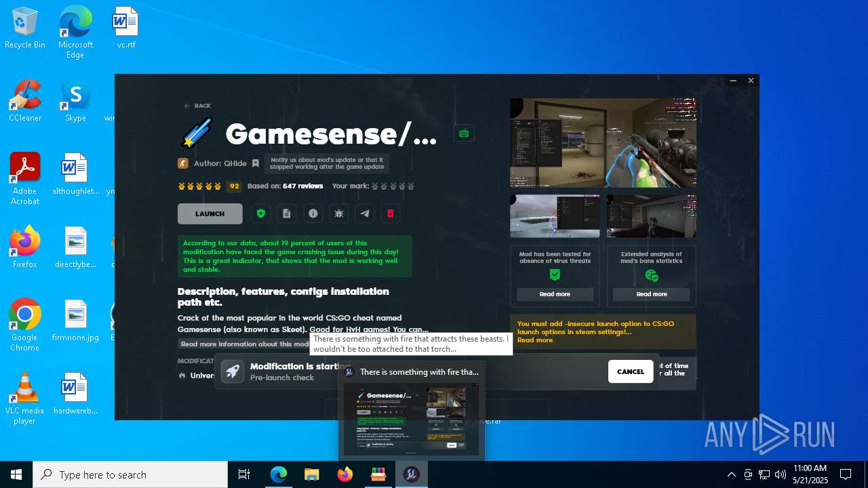Click Read more under virus threats test
This screenshot has width=868, height=488.
(555, 294)
